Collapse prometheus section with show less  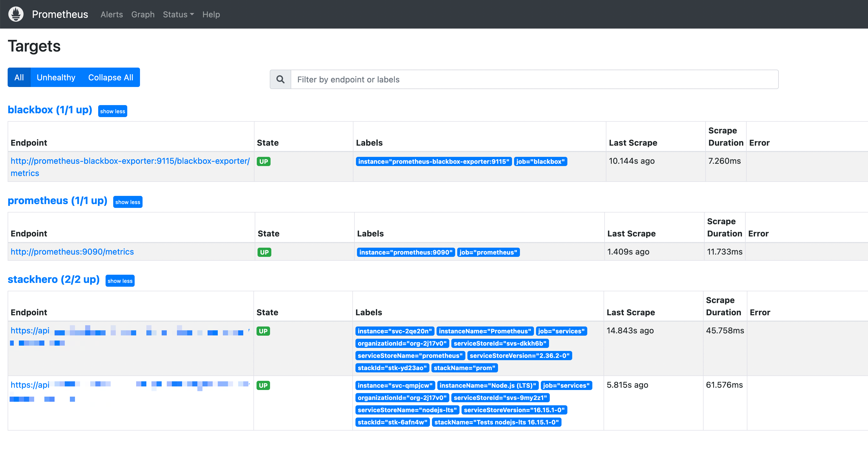[127, 202]
